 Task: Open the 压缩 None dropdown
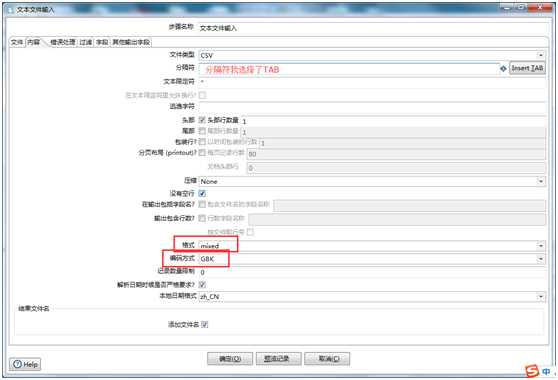pos(372,181)
